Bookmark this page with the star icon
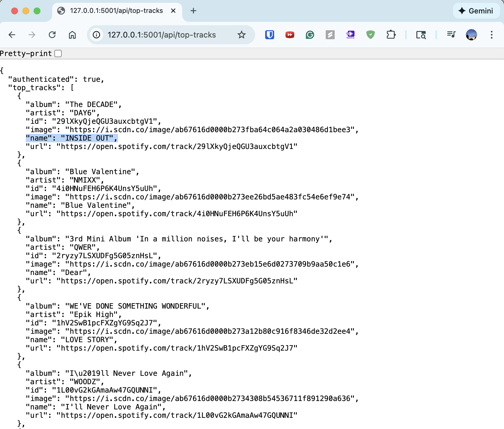This screenshot has height=429, width=504. (241, 35)
